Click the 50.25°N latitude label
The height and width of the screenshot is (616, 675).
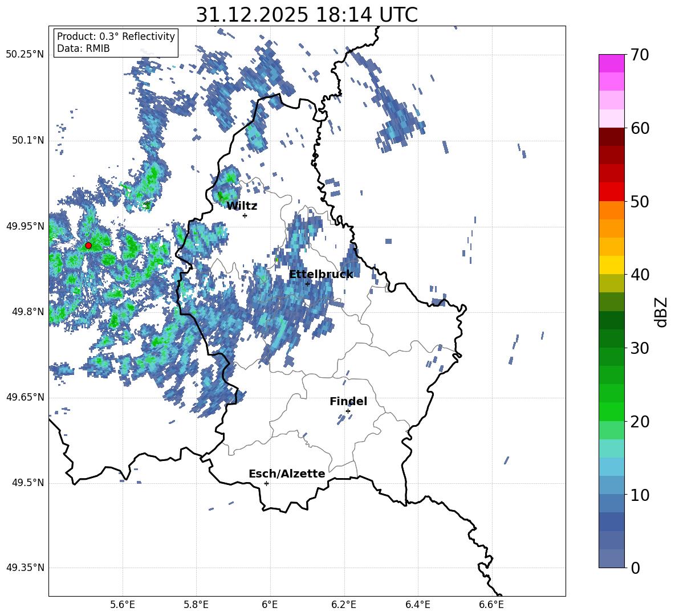point(25,55)
